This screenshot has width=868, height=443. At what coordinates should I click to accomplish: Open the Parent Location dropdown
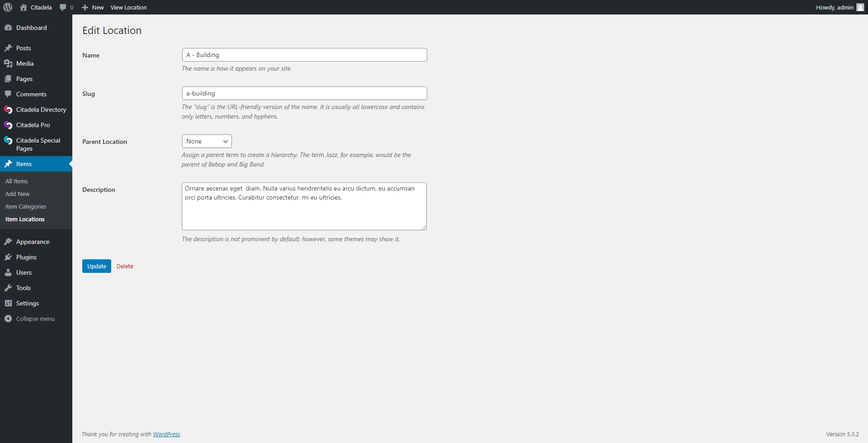coord(207,141)
